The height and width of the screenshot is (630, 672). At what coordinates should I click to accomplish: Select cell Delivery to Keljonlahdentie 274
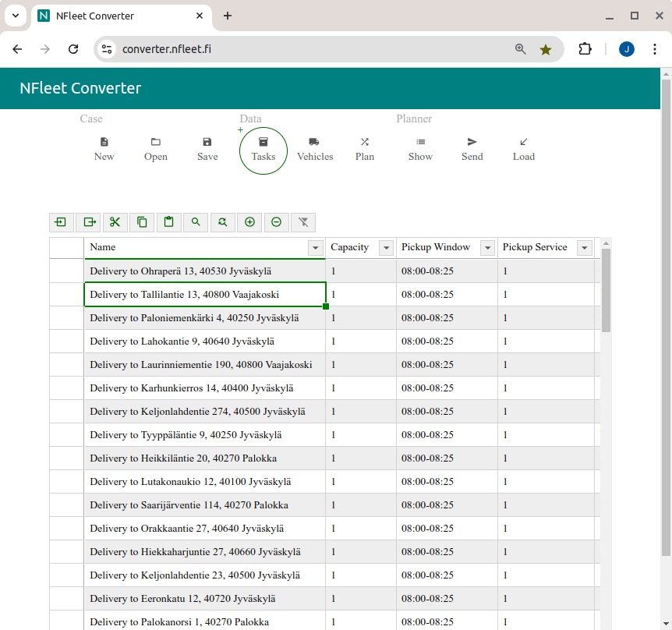click(x=205, y=412)
